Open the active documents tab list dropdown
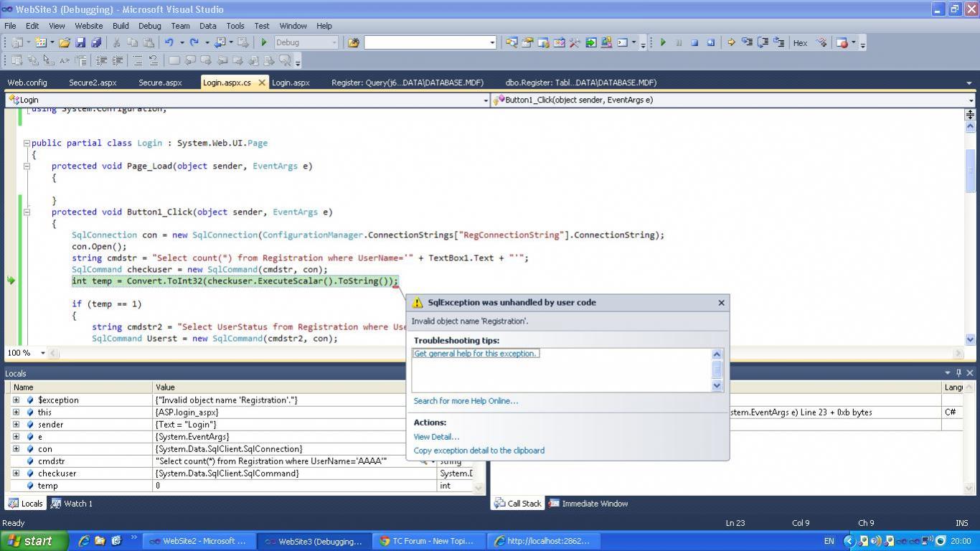This screenshot has width=980, height=551. click(x=969, y=83)
